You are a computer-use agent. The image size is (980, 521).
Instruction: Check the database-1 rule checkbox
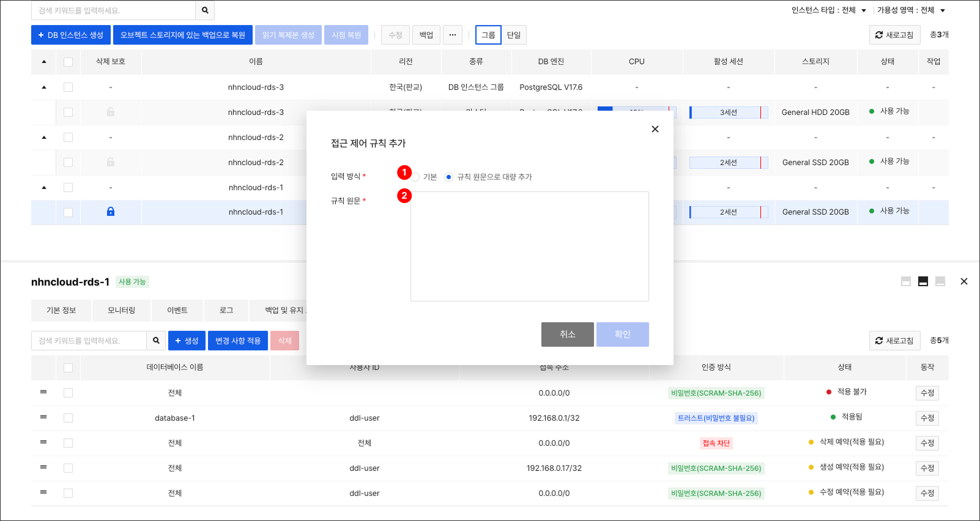(x=68, y=418)
